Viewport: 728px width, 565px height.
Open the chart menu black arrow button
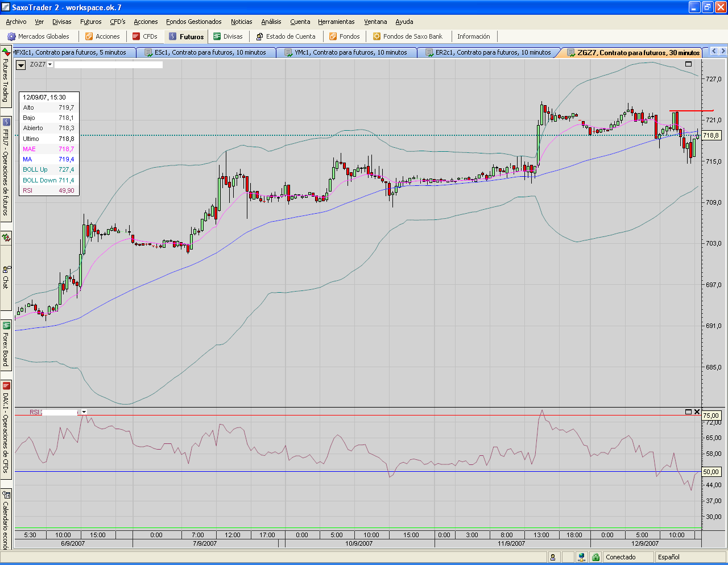tap(21, 65)
